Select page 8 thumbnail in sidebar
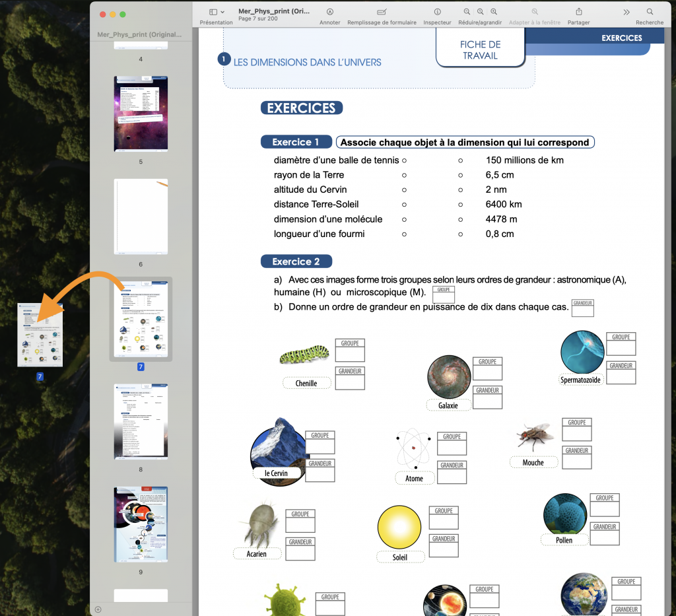Viewport: 676px width, 616px height. tap(141, 422)
